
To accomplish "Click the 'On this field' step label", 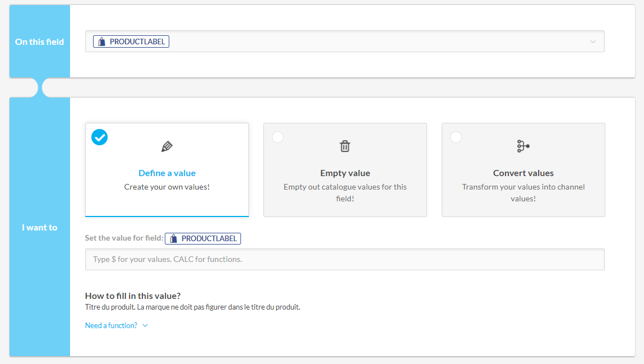I will pyautogui.click(x=40, y=42).
